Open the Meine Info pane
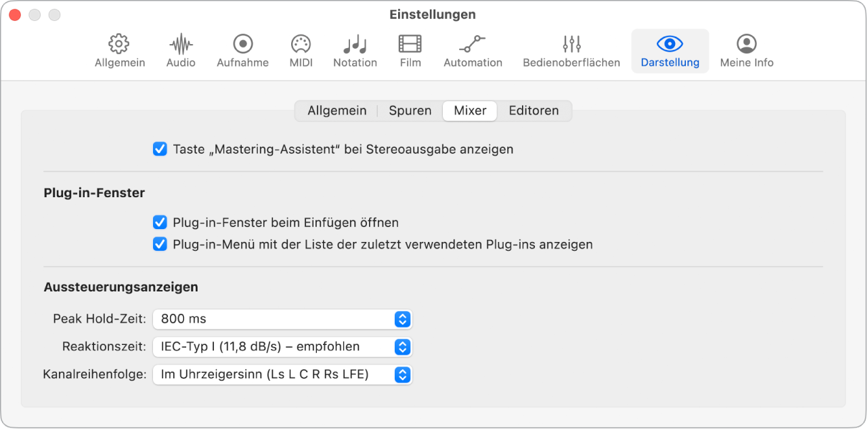Viewport: 868px width, 429px height. [745, 51]
